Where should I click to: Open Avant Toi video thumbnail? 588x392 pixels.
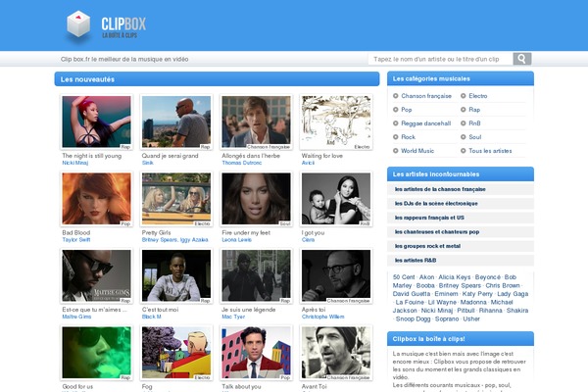[x=336, y=353]
